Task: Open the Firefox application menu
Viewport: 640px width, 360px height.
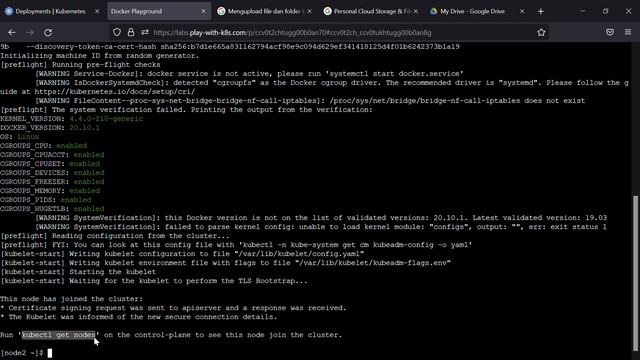Action: point(628,32)
